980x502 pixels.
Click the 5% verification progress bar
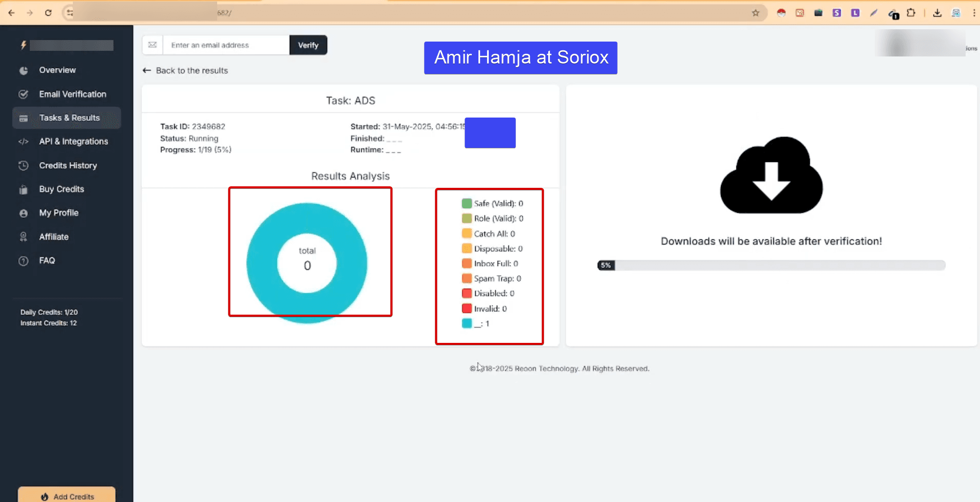(x=771, y=265)
